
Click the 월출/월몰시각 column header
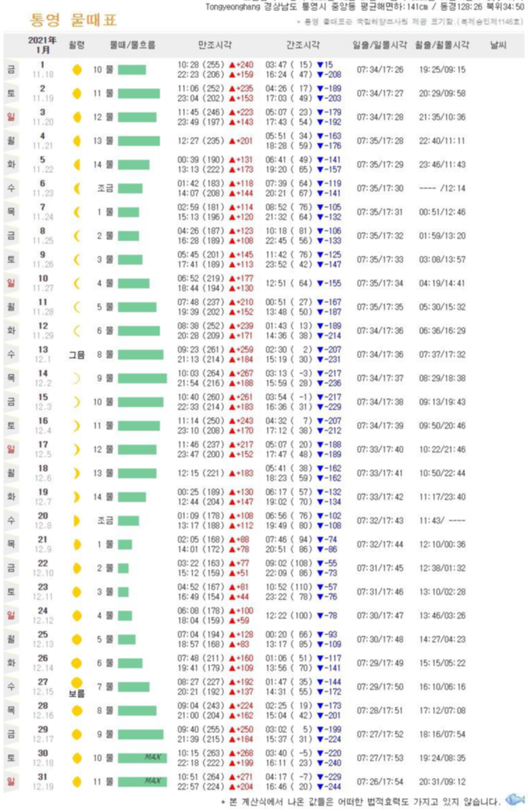[x=442, y=45]
